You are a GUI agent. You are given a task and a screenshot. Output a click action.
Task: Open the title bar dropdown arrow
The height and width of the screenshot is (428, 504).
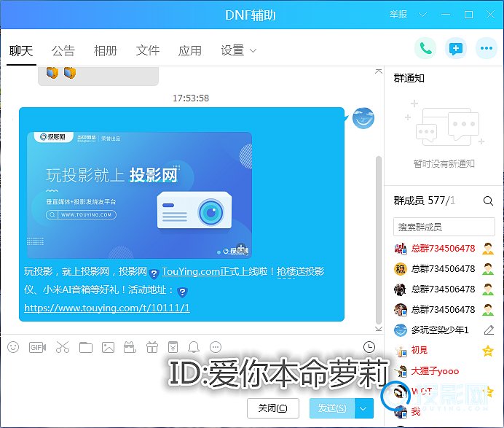[422, 15]
